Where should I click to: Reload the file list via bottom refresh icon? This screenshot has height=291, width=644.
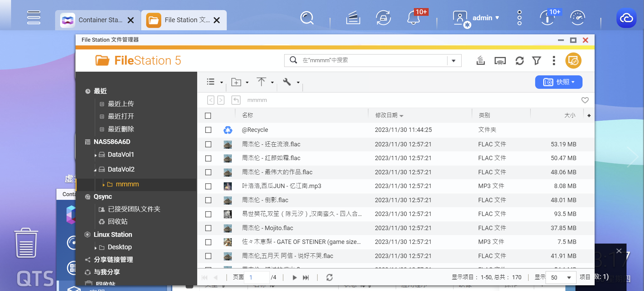point(330,278)
